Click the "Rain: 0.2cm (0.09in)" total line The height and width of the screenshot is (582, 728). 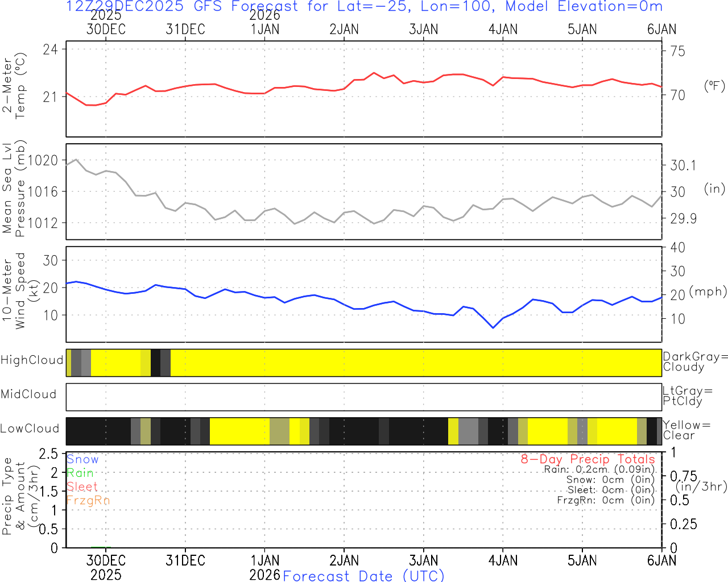(x=599, y=469)
